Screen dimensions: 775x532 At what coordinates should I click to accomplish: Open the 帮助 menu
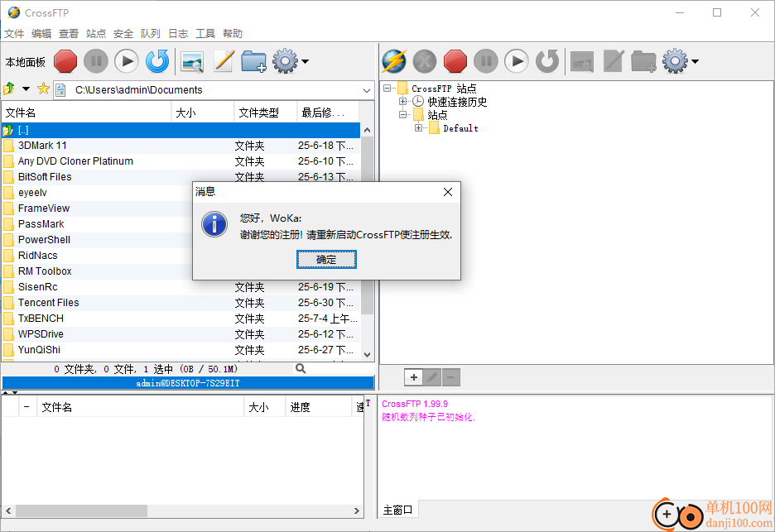233,34
